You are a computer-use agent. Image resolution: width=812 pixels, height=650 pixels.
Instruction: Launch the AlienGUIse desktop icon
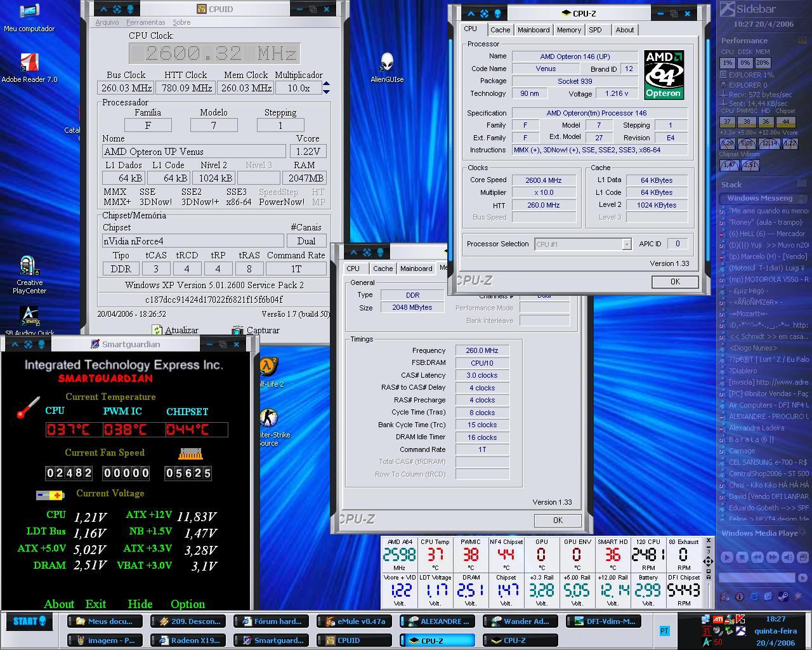click(387, 68)
